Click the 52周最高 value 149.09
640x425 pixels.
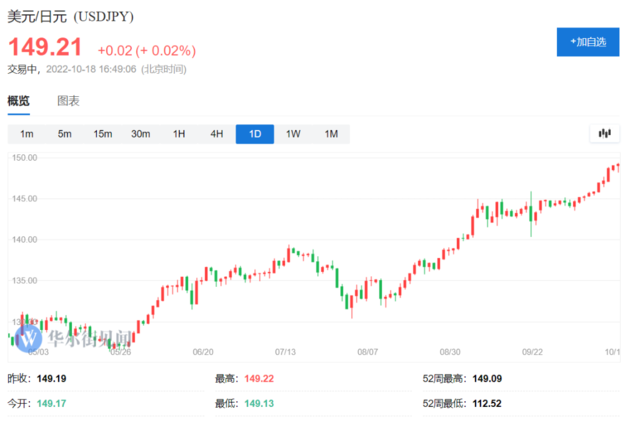[487, 378]
